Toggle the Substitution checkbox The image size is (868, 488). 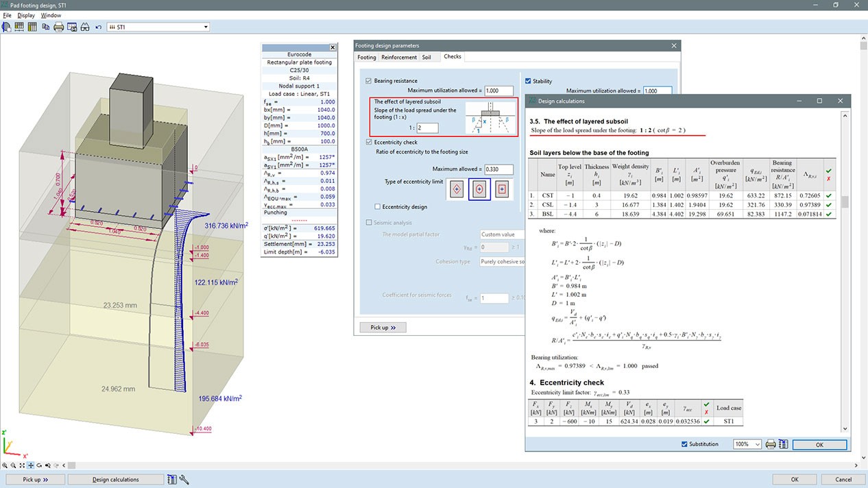point(685,444)
